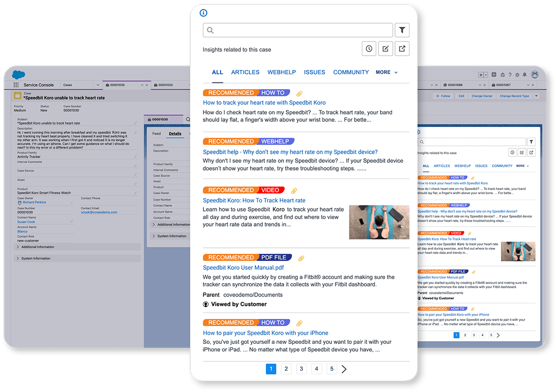Image resolution: width=556 pixels, height=392 pixels.
Task: Click the next page arrow in the front panel
Action: (x=344, y=369)
